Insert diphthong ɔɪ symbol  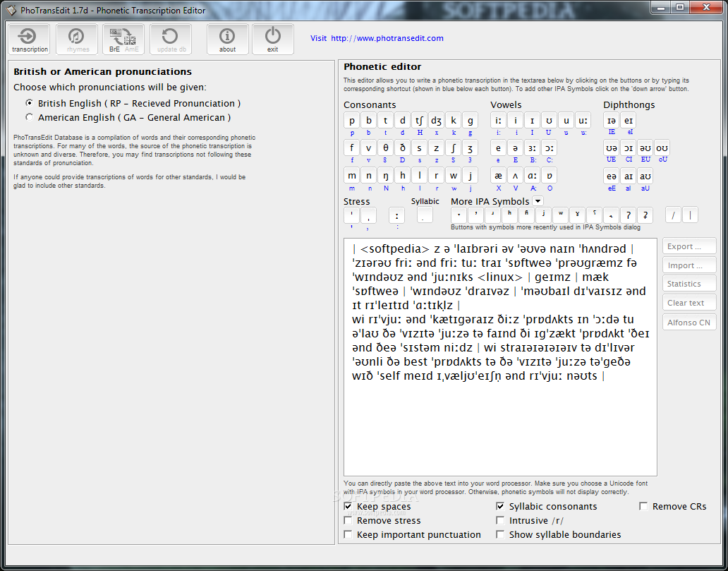[628, 148]
